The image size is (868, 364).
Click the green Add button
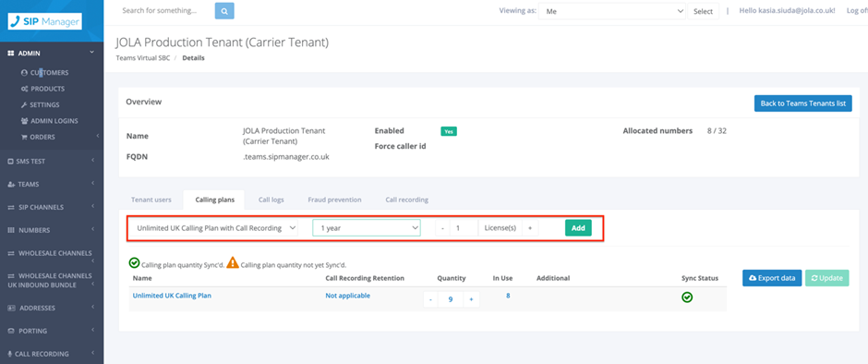click(578, 227)
